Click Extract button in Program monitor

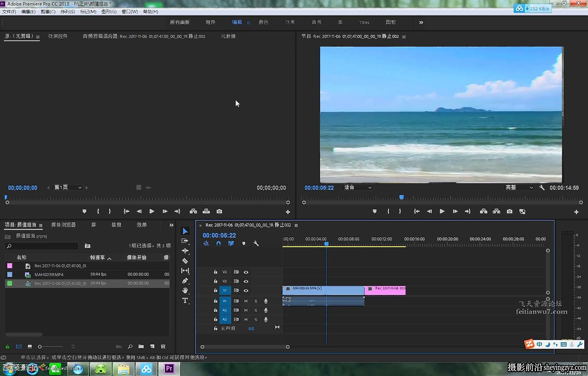496,211
